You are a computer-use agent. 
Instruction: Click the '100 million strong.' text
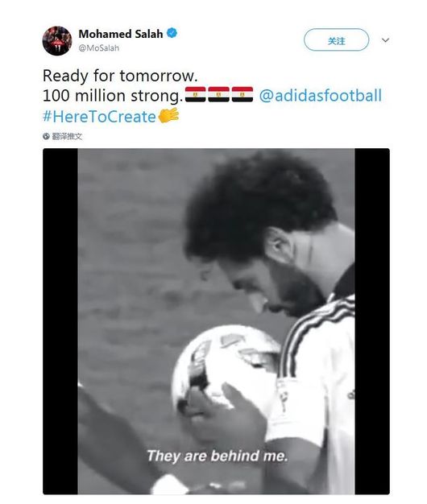tap(113, 96)
